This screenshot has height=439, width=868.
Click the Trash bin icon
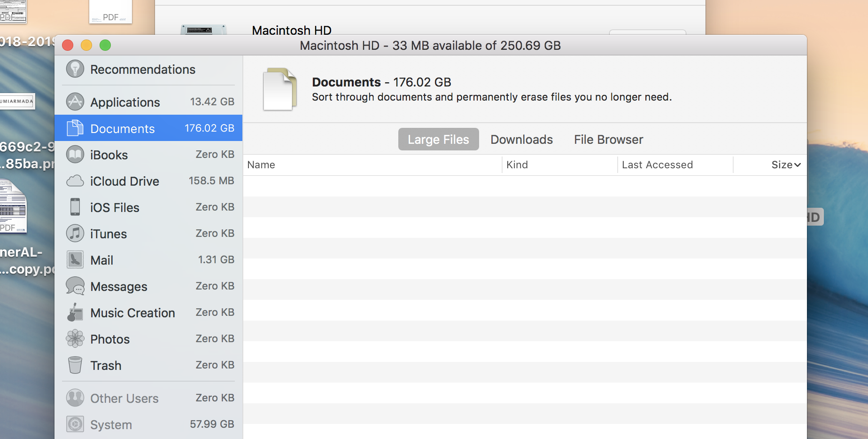[75, 365]
